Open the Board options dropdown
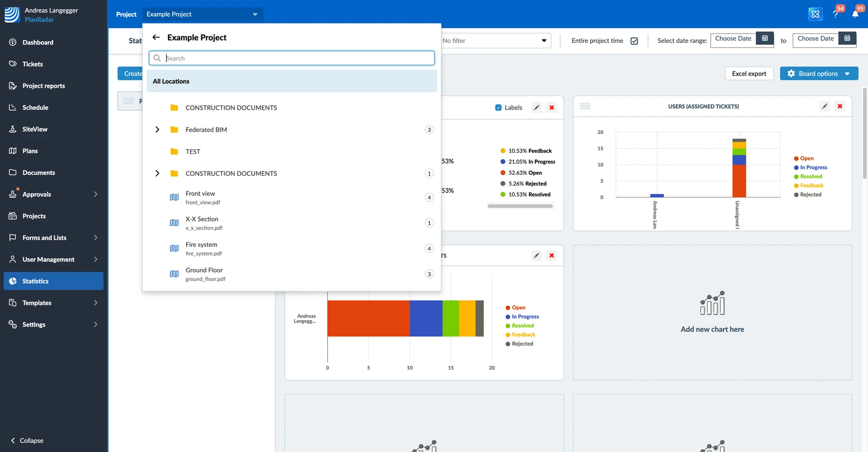The width and height of the screenshot is (868, 452). [x=819, y=74]
